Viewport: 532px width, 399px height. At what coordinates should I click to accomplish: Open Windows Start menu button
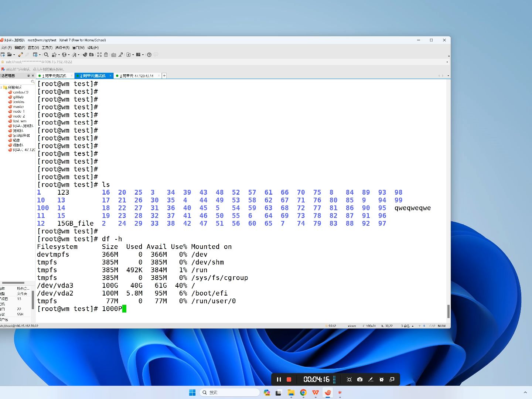192,392
